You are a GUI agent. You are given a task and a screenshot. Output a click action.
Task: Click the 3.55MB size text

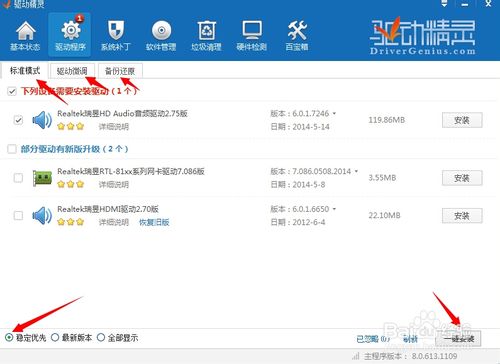(x=382, y=178)
